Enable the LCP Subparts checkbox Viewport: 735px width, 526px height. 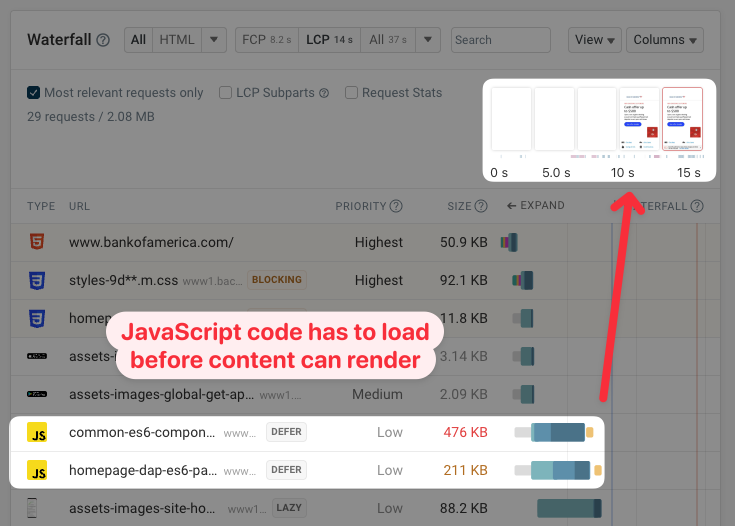225,93
